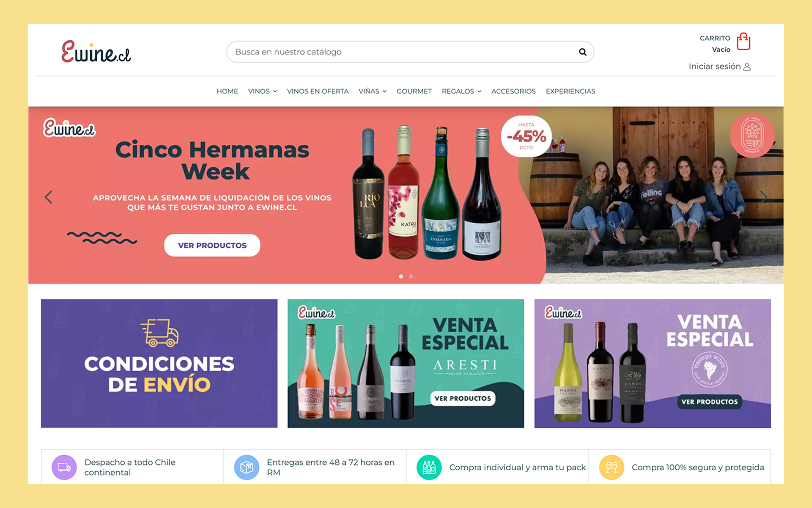Screen dimensions: 812x508
Task: Select the second carousel dot indicator
Action: (411, 276)
